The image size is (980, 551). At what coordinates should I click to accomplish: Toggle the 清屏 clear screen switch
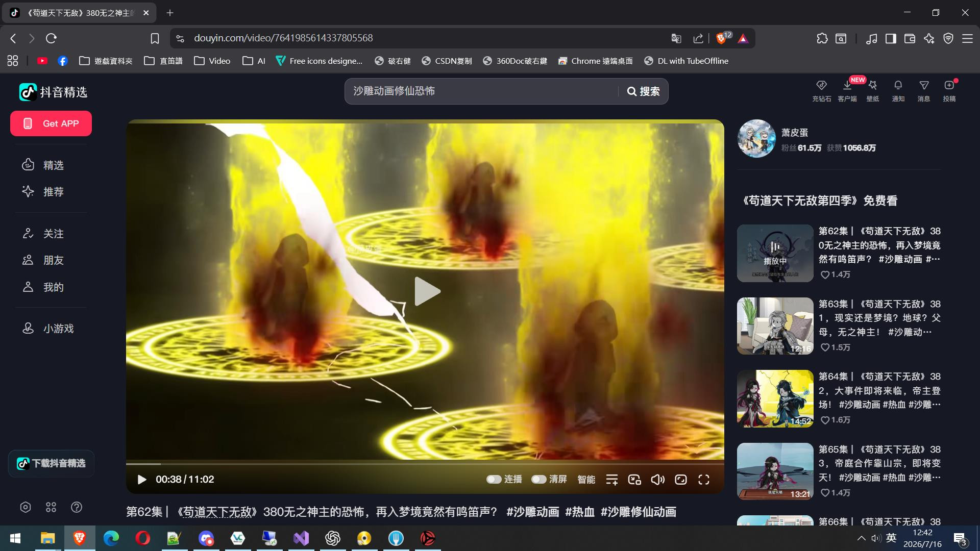click(538, 479)
